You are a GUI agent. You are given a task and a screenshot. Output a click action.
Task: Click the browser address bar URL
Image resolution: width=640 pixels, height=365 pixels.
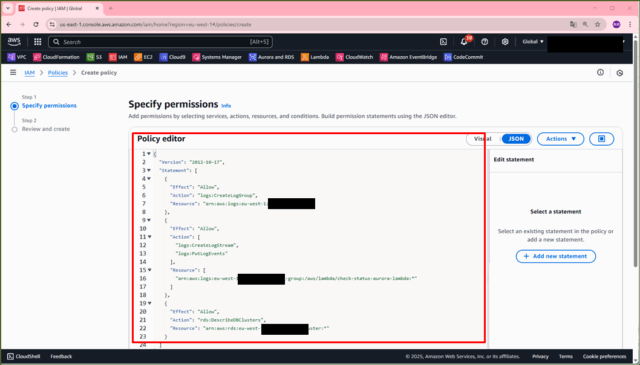(x=155, y=24)
